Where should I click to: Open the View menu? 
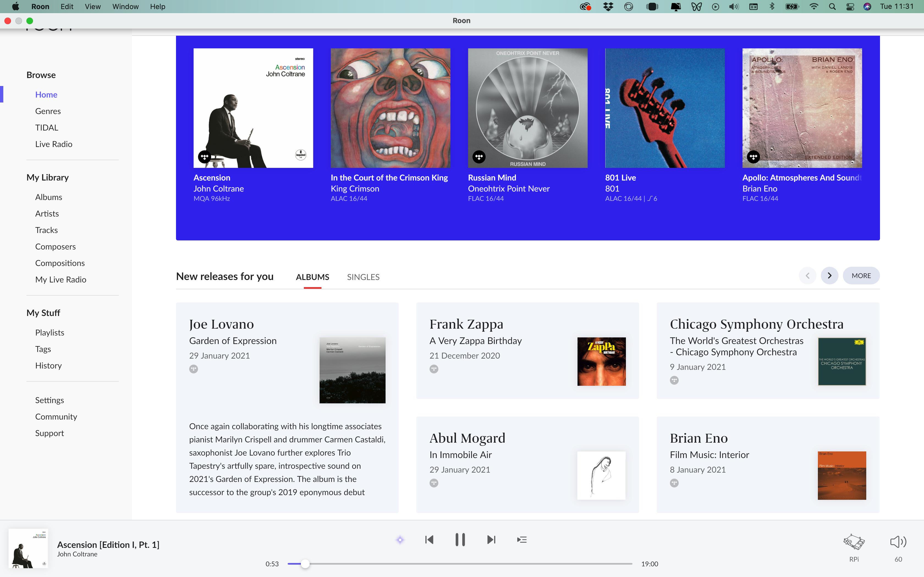[x=92, y=7]
